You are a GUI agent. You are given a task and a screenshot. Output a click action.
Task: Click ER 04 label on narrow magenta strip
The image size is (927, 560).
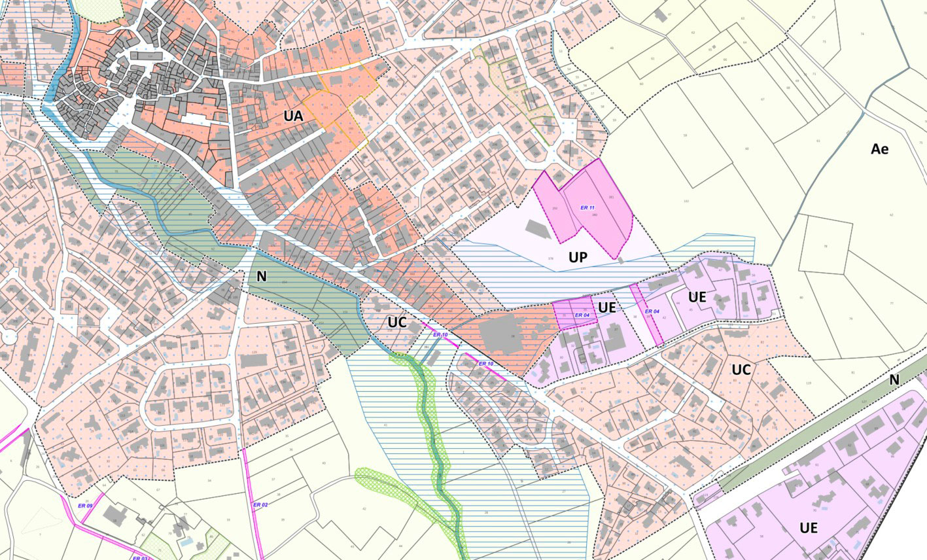[x=652, y=311]
